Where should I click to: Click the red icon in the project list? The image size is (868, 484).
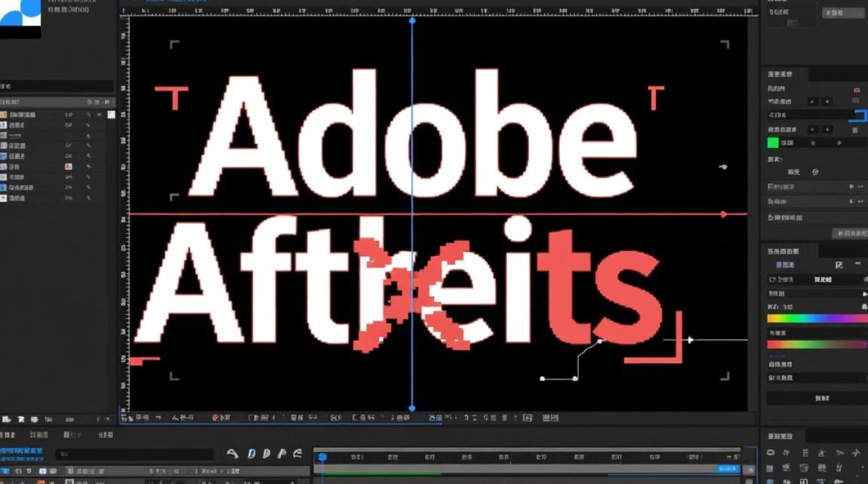coord(68,166)
